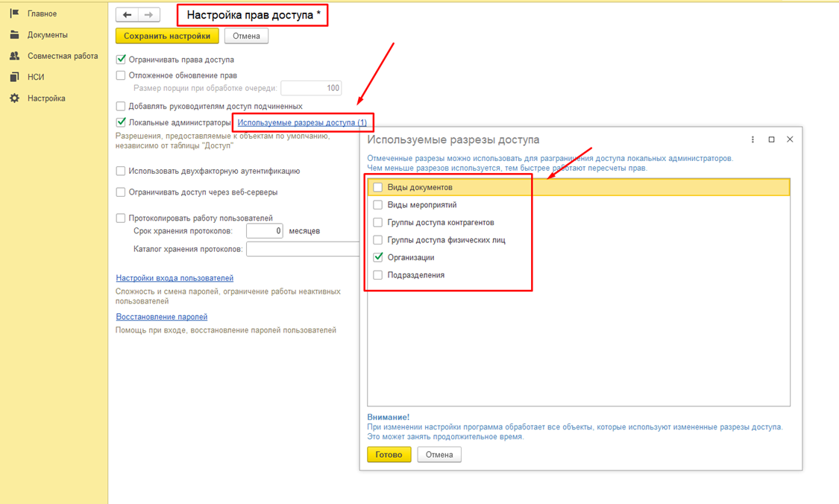Select the Виды мероприятий row text

coord(422,205)
